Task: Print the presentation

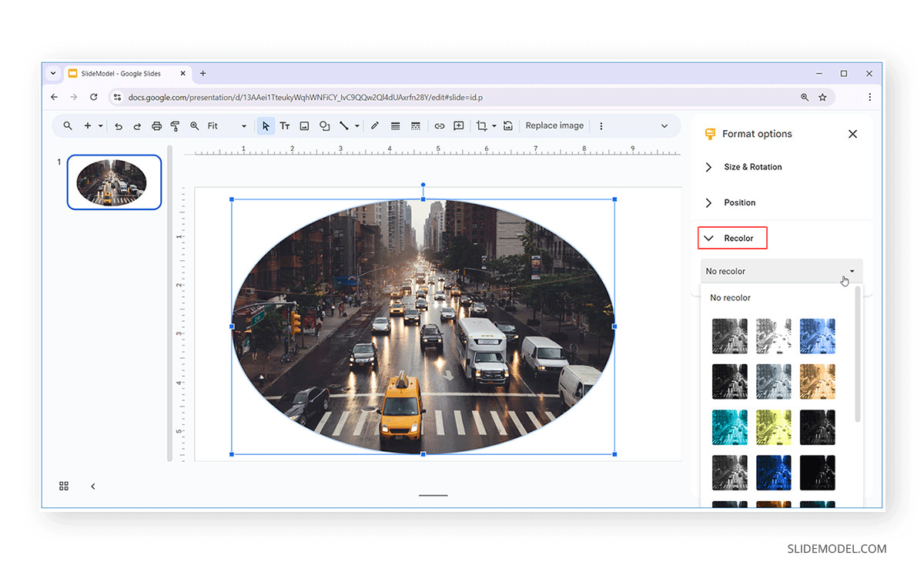Action: [x=156, y=126]
